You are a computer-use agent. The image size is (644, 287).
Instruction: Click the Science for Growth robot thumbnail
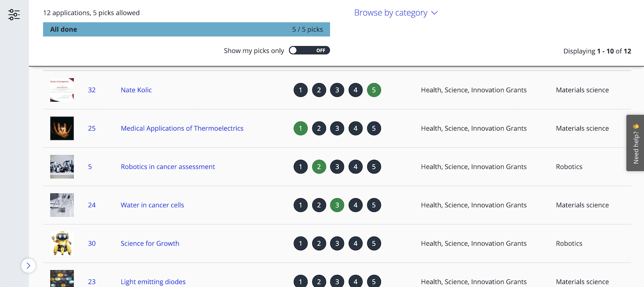coord(61,243)
